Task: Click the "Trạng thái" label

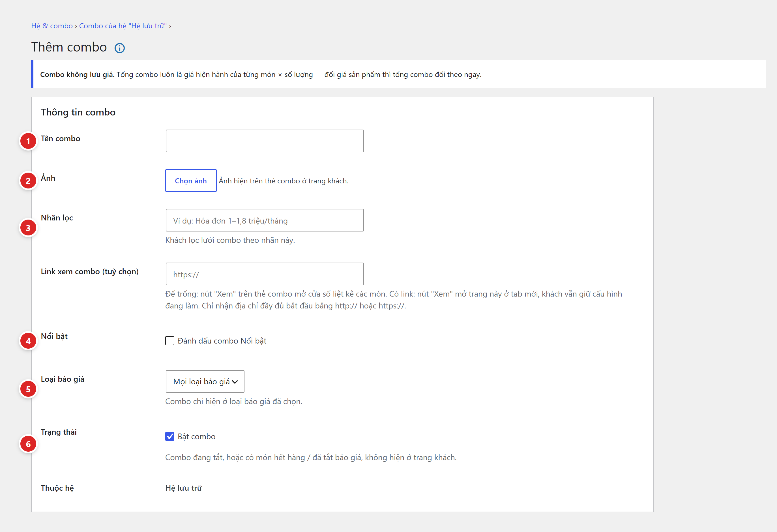Action: click(x=59, y=432)
